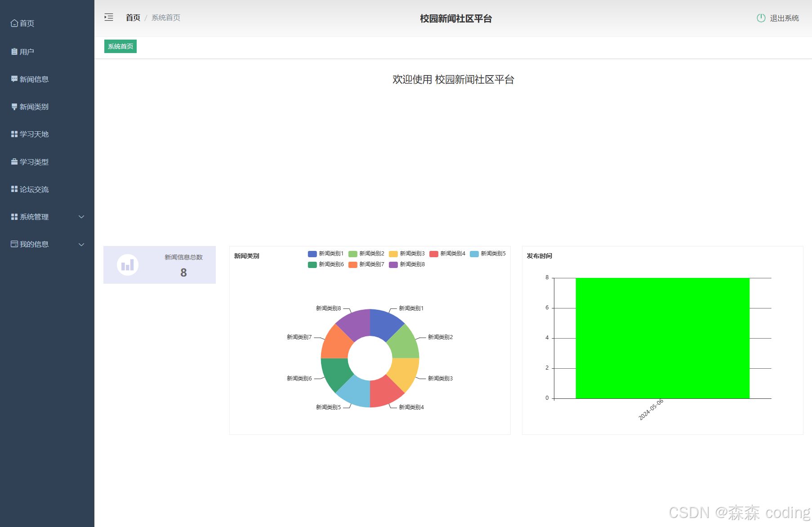Click the chat icon beside 新闻信息

click(14, 79)
